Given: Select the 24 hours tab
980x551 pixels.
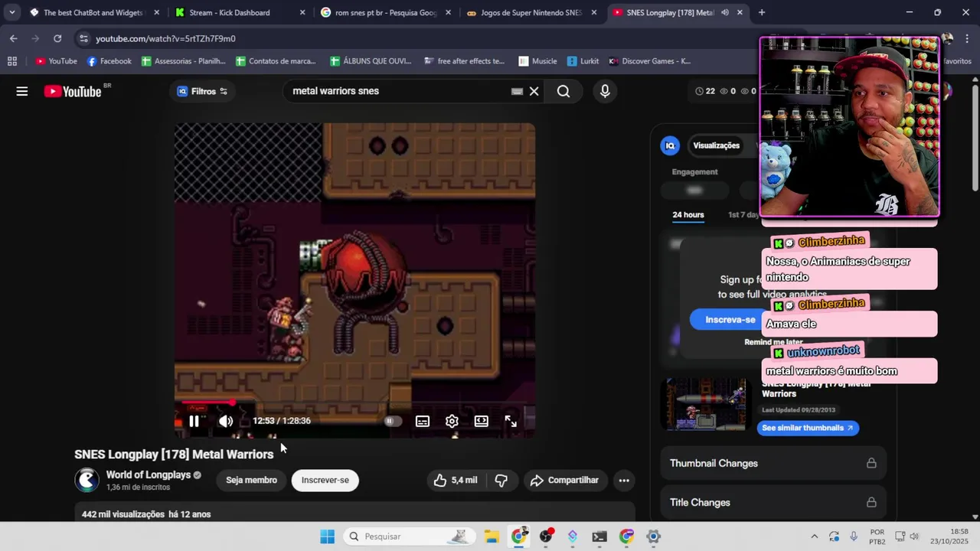Looking at the screenshot, I should pos(688,214).
